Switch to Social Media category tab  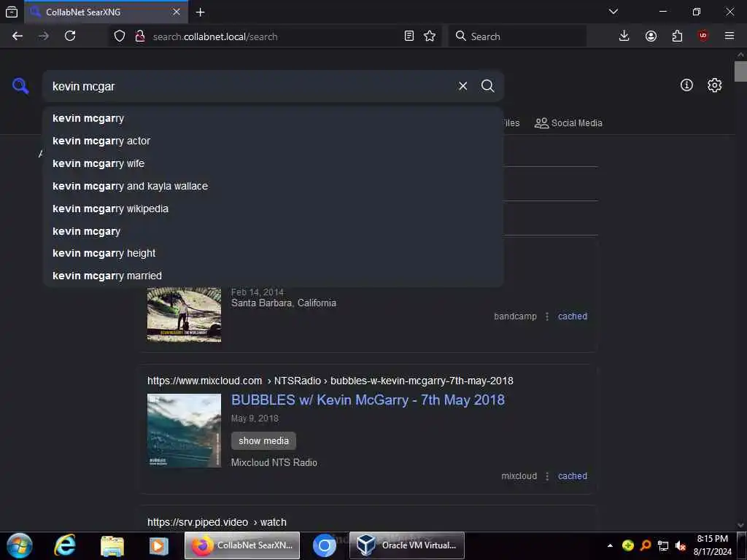568,123
